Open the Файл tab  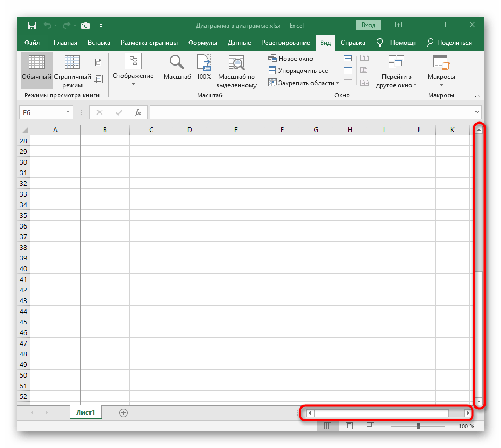[32, 43]
